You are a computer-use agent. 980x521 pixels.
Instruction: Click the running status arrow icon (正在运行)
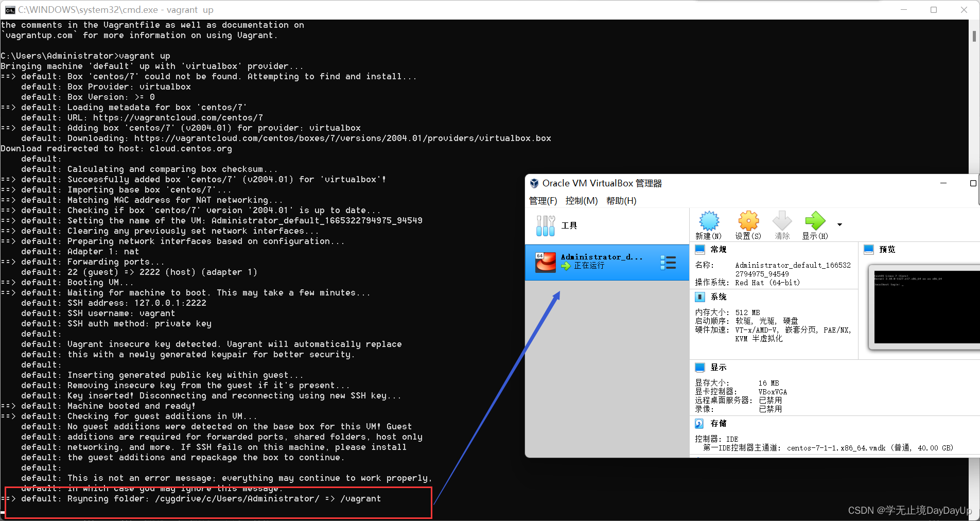tap(566, 266)
